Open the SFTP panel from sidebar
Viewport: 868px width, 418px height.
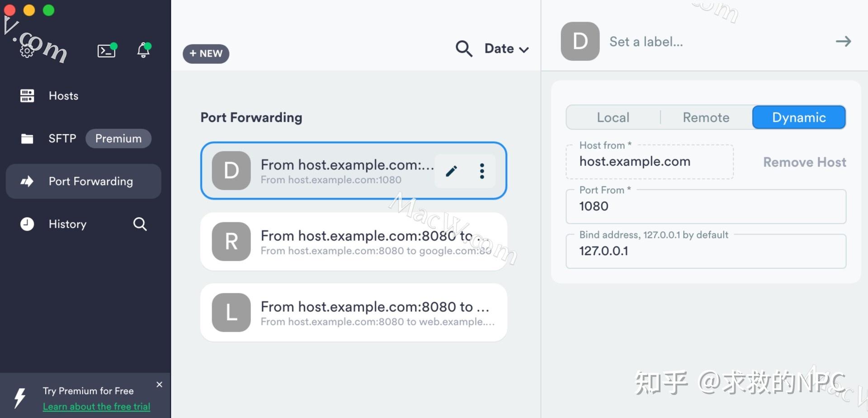tap(62, 138)
